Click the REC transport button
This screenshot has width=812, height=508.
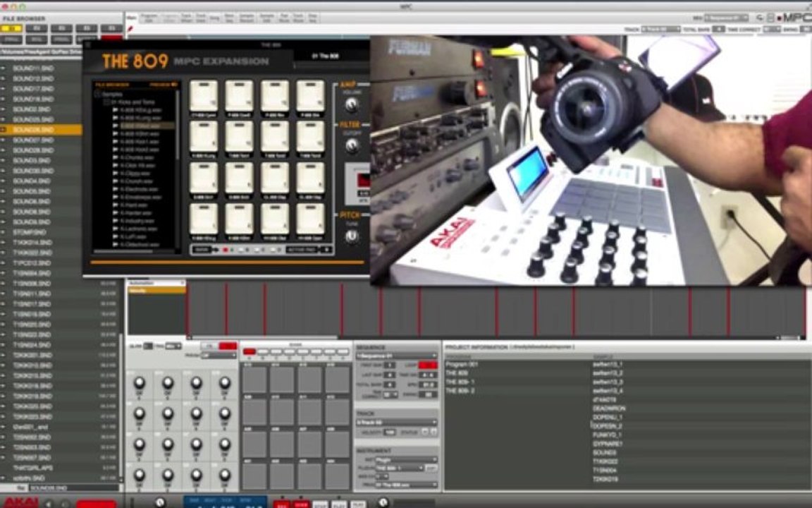(281, 504)
